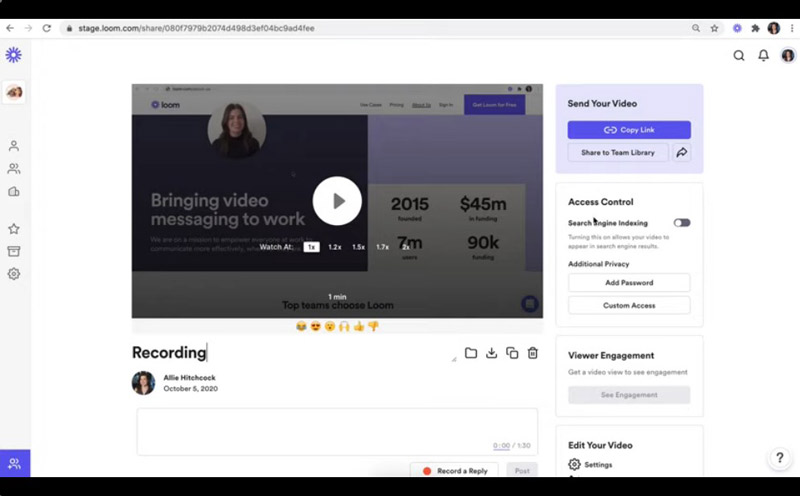Go forward in browser
This screenshot has width=800, height=496.
[x=28, y=28]
